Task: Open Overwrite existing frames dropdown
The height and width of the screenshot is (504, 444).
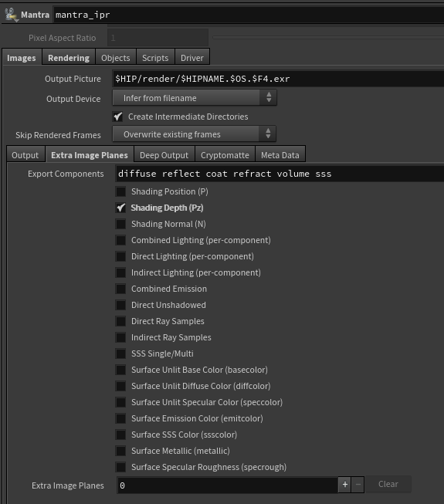Action: (194, 134)
